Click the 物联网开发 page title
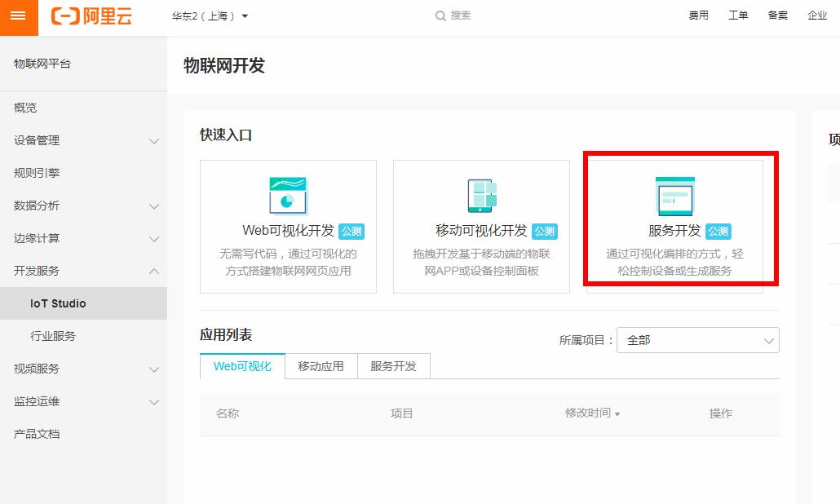 pyautogui.click(x=224, y=65)
